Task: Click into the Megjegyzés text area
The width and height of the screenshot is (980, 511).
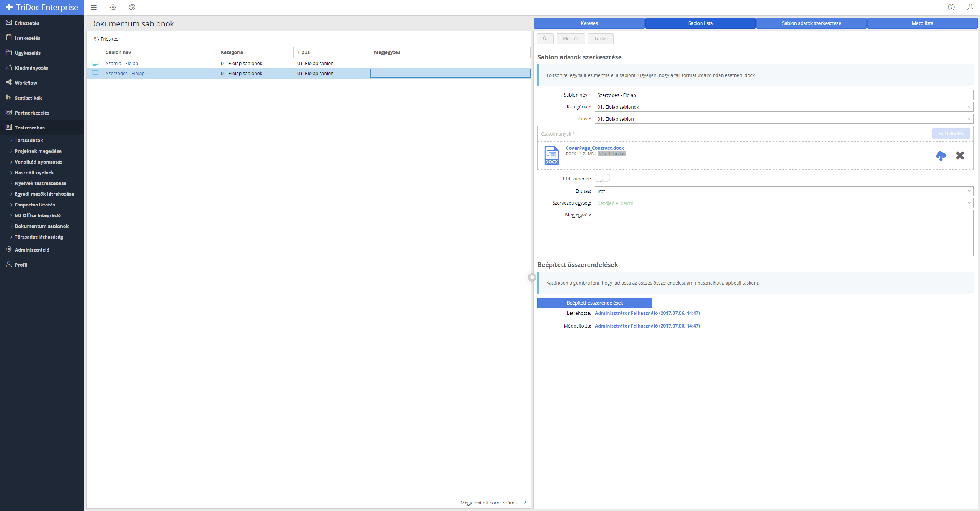Action: click(784, 233)
